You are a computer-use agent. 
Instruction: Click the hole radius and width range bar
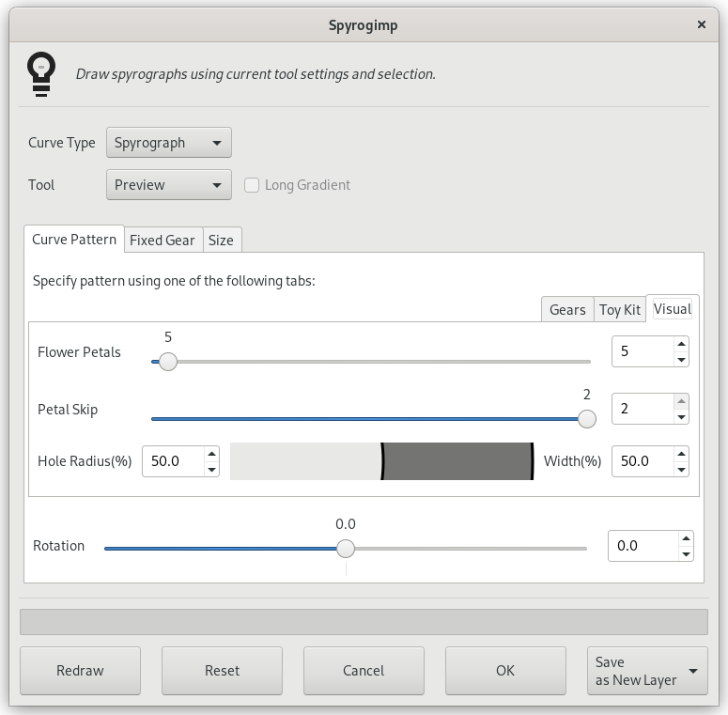click(x=382, y=461)
